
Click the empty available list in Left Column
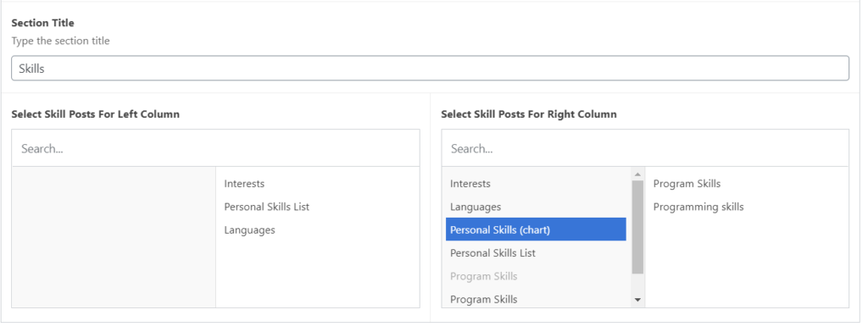114,237
